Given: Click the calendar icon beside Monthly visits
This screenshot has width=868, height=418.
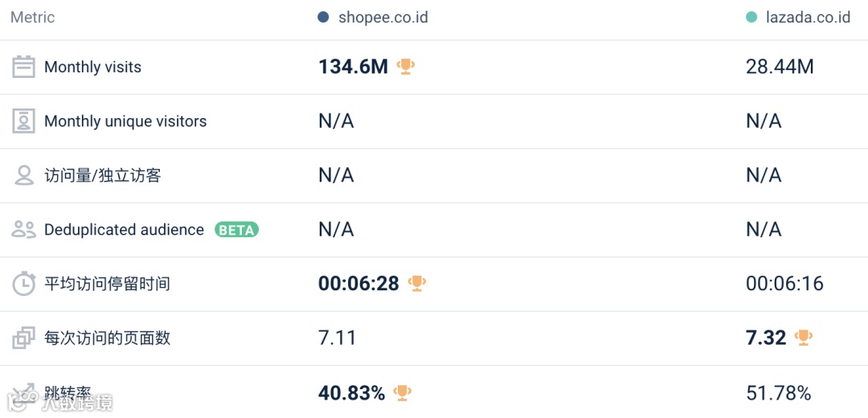Looking at the screenshot, I should coord(23,67).
